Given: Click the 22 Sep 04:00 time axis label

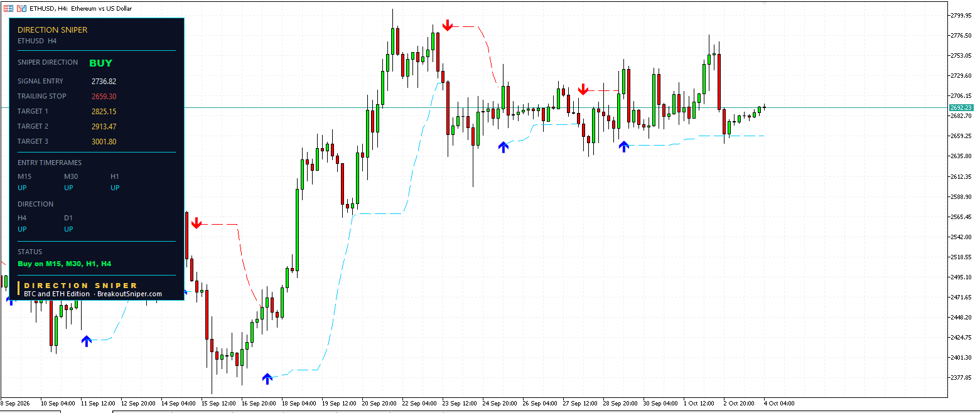Looking at the screenshot, I should tap(419, 403).
